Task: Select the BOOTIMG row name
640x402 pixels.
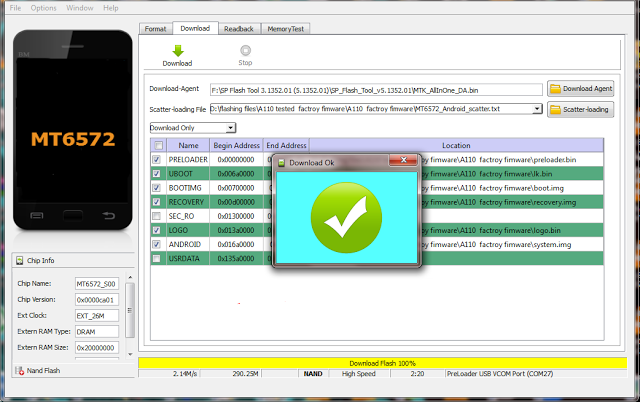Action: point(185,188)
